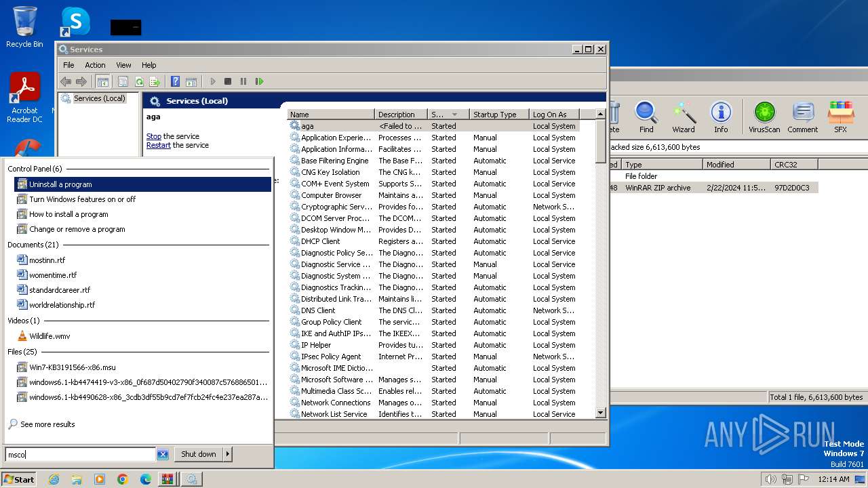The width and height of the screenshot is (868, 488).
Task: Open the Action menu in Services
Action: pos(95,65)
